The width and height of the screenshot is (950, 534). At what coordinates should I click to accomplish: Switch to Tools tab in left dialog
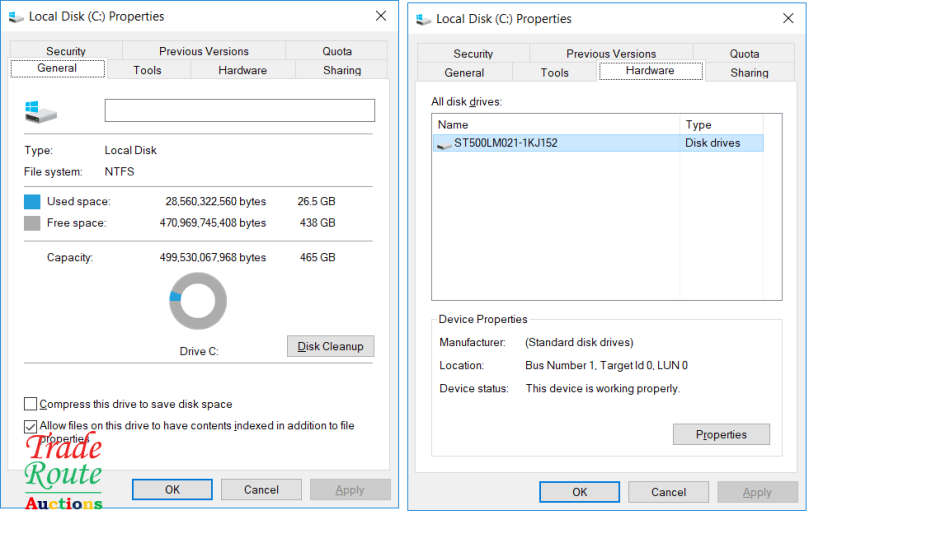147,70
